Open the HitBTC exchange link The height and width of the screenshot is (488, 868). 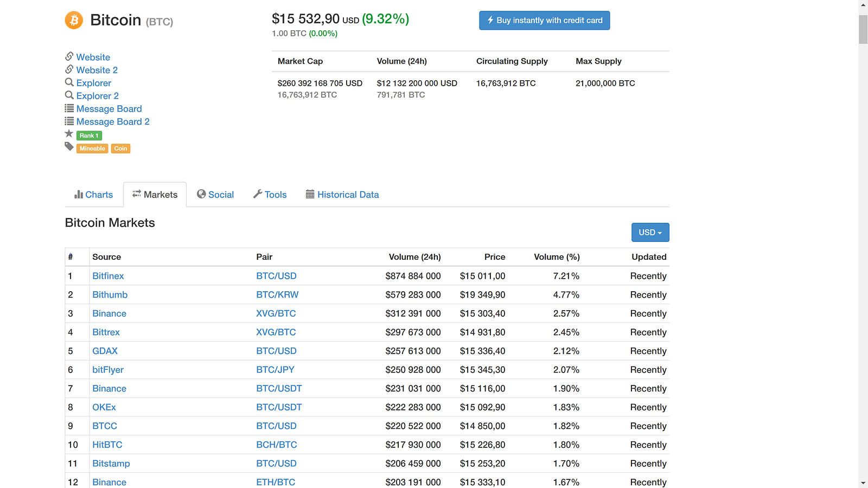click(x=107, y=445)
